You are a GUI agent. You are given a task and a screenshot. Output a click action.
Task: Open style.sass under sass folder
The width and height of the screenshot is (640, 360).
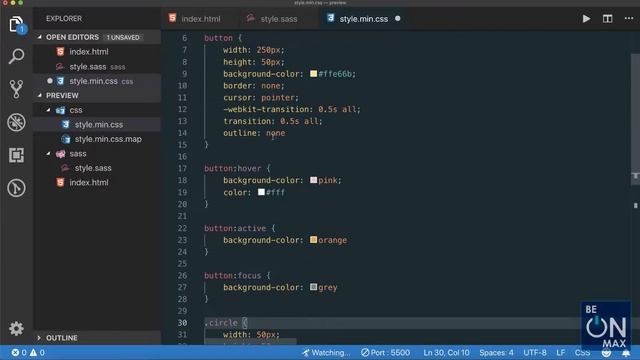97,168
